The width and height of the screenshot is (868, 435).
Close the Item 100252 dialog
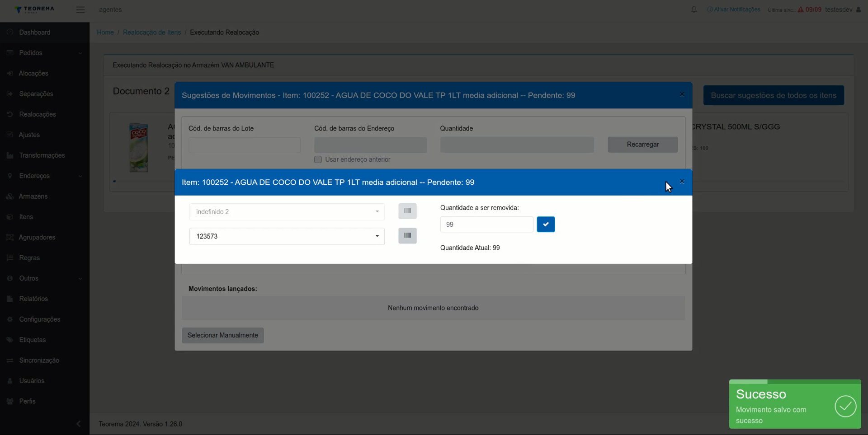click(x=682, y=182)
